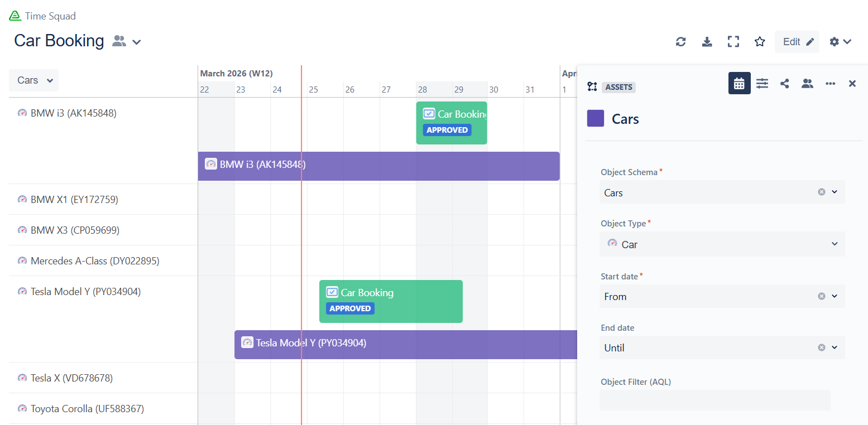Screen dimensions: 868x425
Task: Click the Object Filter (AQL) input field
Action: 714,400
